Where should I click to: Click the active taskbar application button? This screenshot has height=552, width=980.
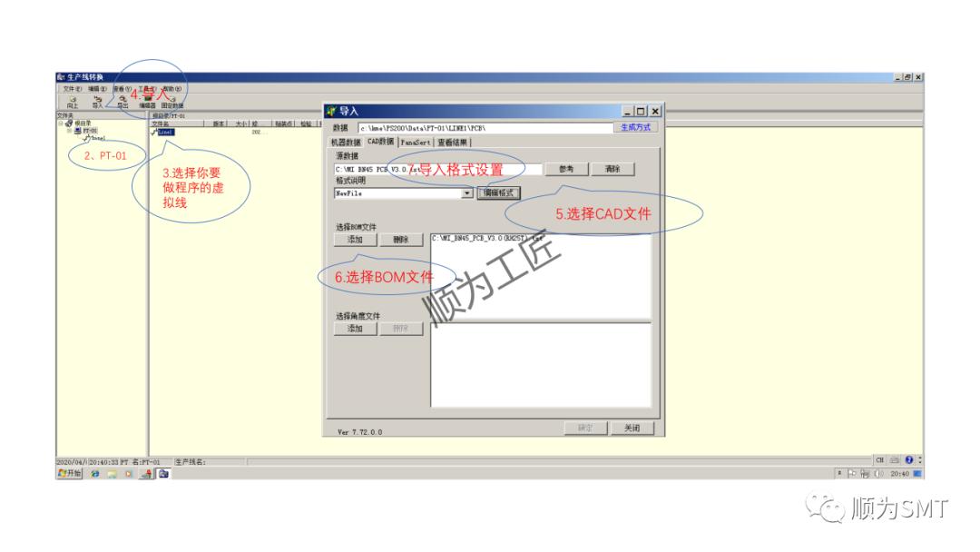point(163,474)
